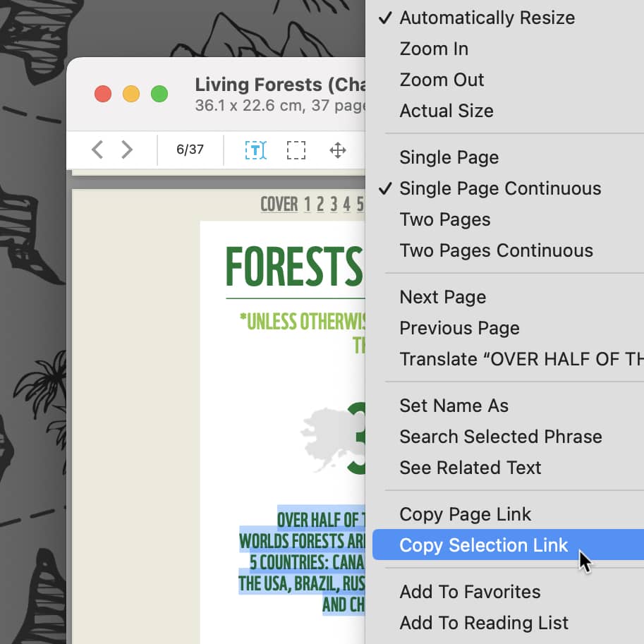Click the gray Alaska map graphic
The height and width of the screenshot is (644, 644).
click(329, 439)
